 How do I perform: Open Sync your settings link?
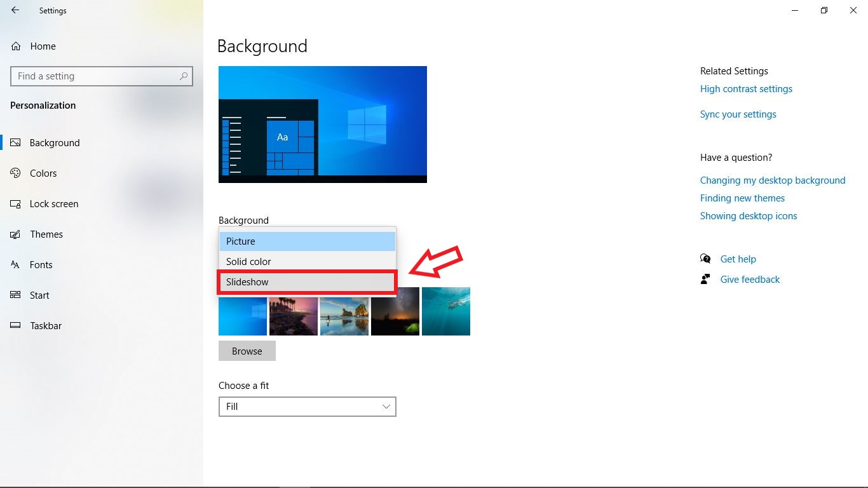point(738,114)
